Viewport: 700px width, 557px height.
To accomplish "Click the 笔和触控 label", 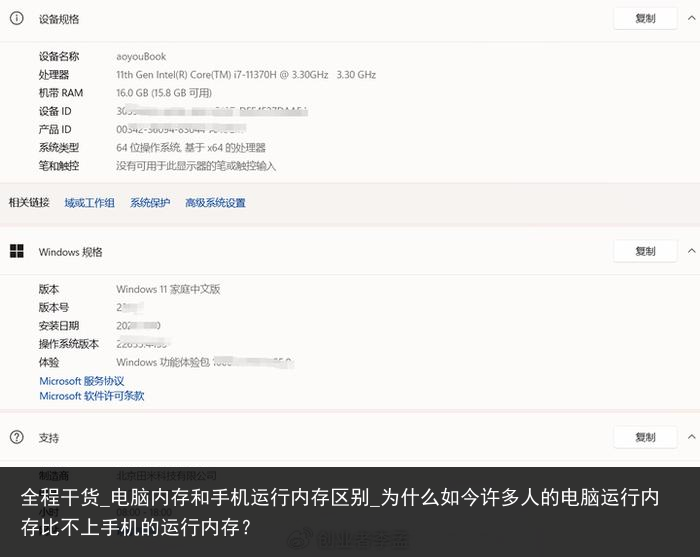I will coord(59,166).
